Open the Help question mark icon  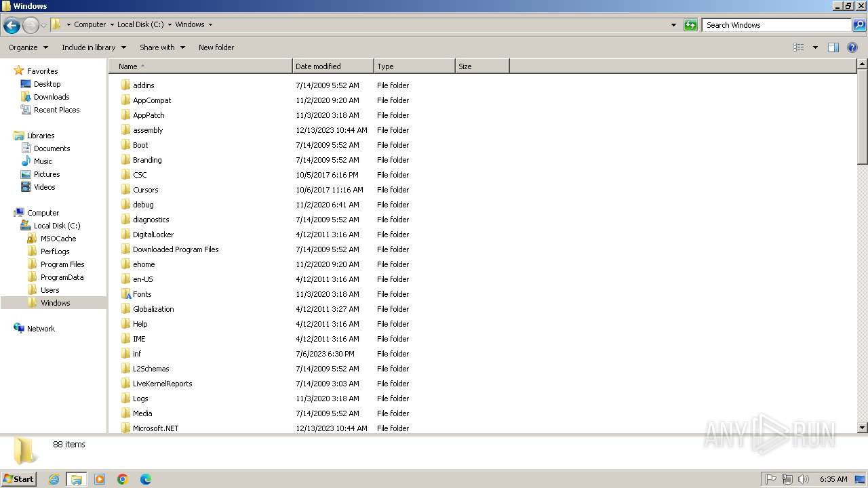tap(852, 47)
